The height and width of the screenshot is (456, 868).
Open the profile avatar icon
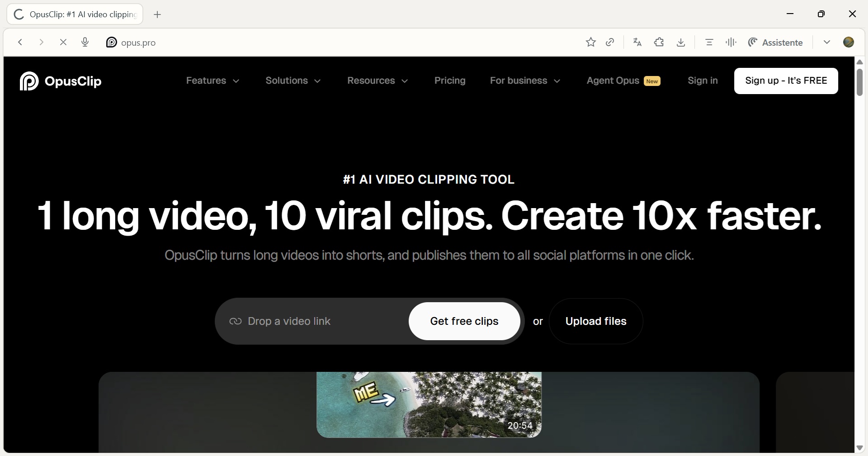tap(849, 42)
